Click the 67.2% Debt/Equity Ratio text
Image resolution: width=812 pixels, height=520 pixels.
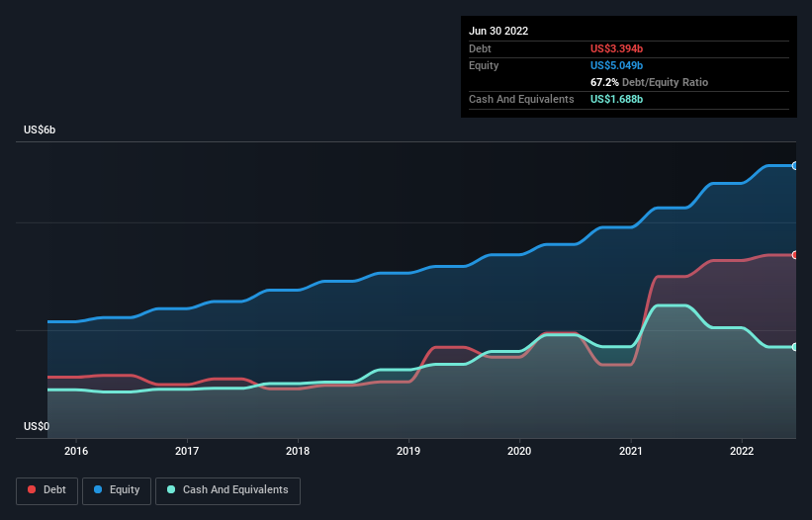(650, 82)
